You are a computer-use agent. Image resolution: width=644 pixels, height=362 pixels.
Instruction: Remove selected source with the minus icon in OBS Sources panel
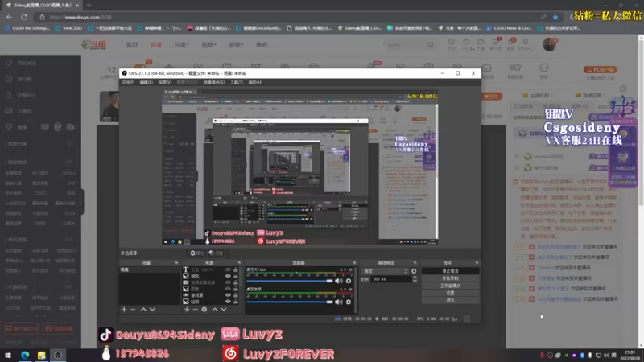[195, 310]
